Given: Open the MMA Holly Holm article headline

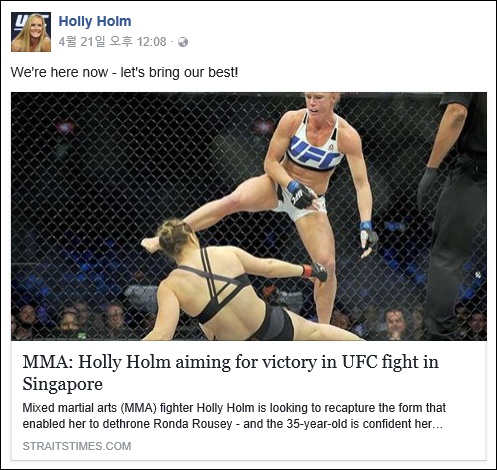Looking at the screenshot, I should coord(230,373).
